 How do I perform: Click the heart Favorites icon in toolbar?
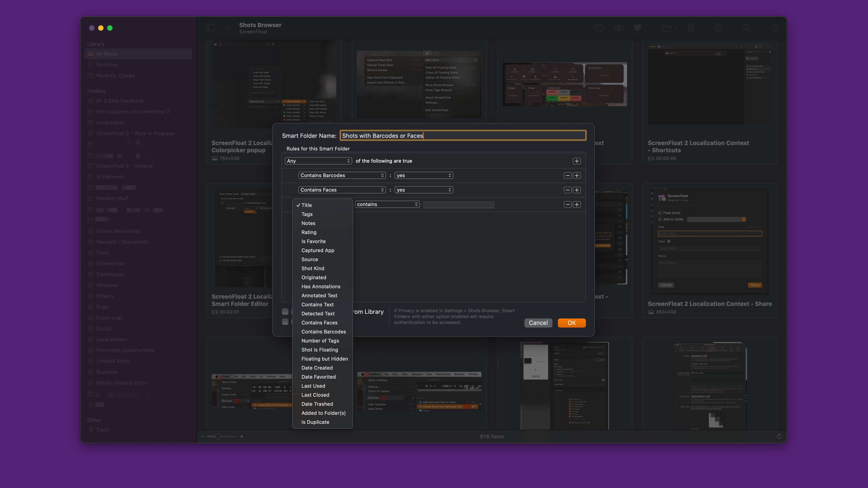(637, 28)
